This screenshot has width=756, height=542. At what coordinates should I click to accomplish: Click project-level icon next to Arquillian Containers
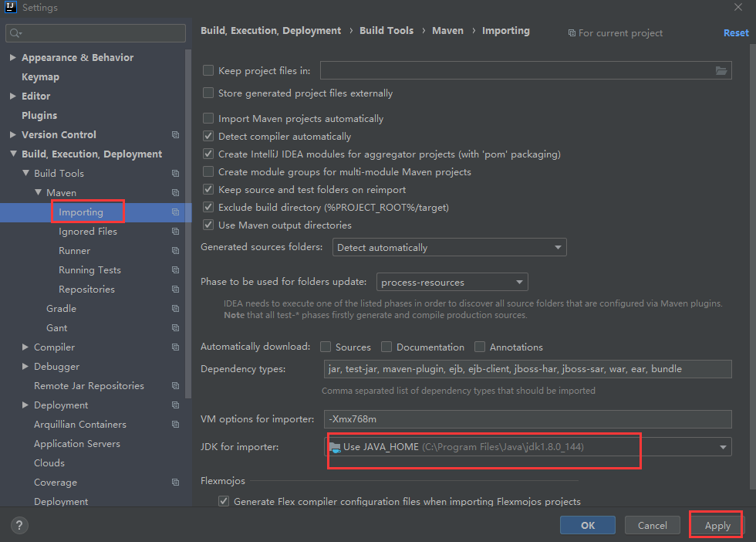[x=176, y=424]
